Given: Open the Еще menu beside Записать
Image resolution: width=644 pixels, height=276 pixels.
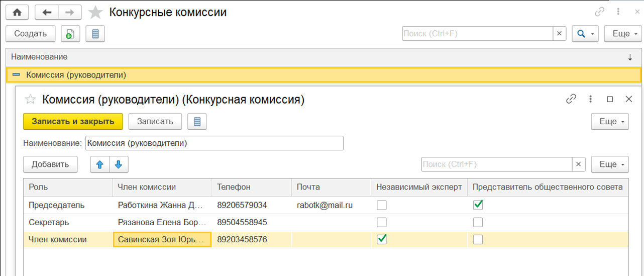Looking at the screenshot, I should coord(610,122).
